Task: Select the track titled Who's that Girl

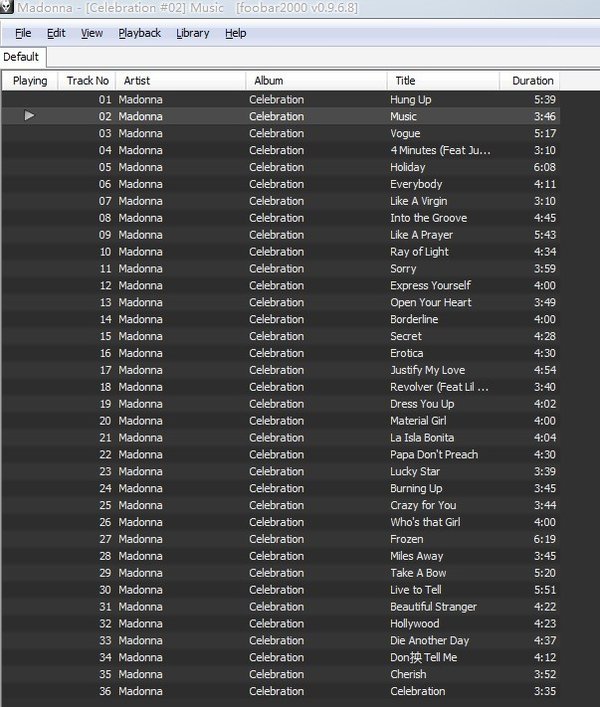Action: pos(281,522)
